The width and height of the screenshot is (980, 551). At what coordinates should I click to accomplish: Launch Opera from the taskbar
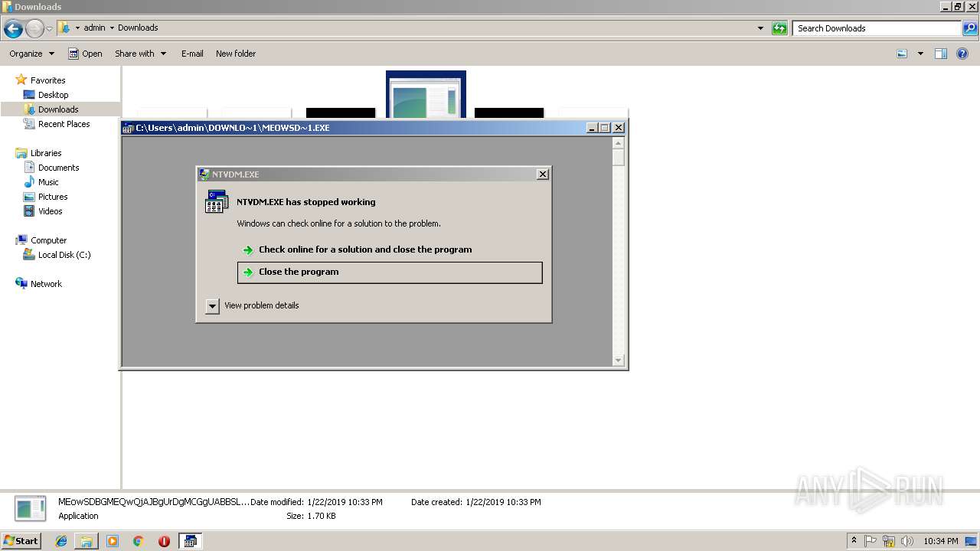click(x=164, y=541)
